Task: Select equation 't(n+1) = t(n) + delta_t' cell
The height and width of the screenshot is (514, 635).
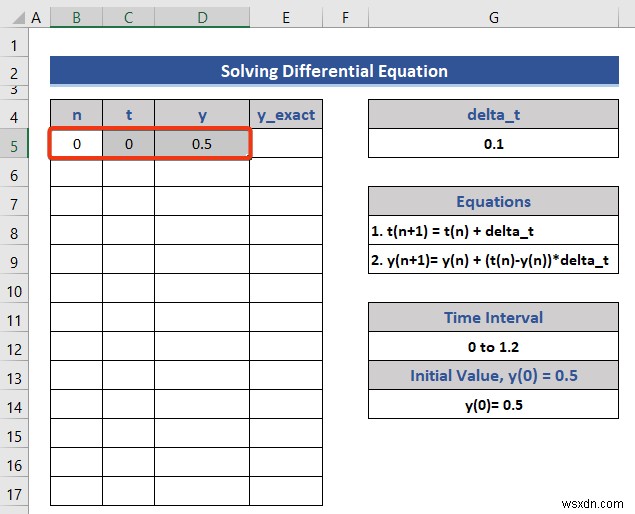Action: (494, 230)
